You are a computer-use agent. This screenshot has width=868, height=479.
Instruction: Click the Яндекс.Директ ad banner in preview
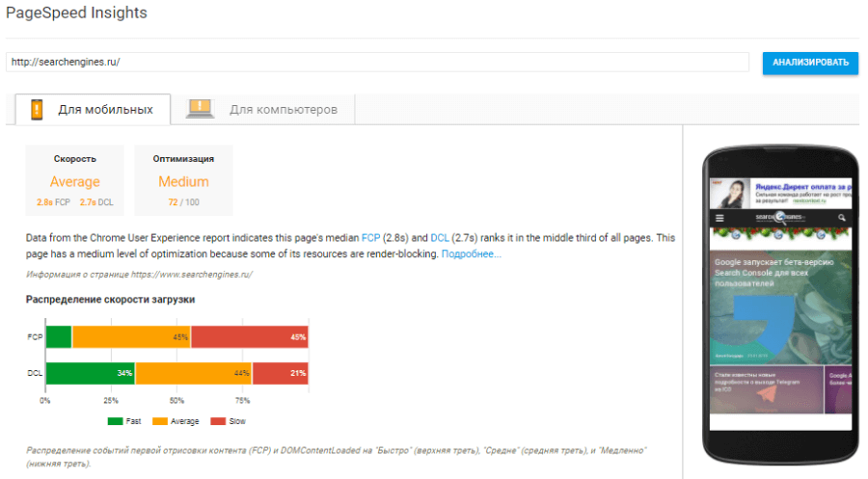point(780,193)
